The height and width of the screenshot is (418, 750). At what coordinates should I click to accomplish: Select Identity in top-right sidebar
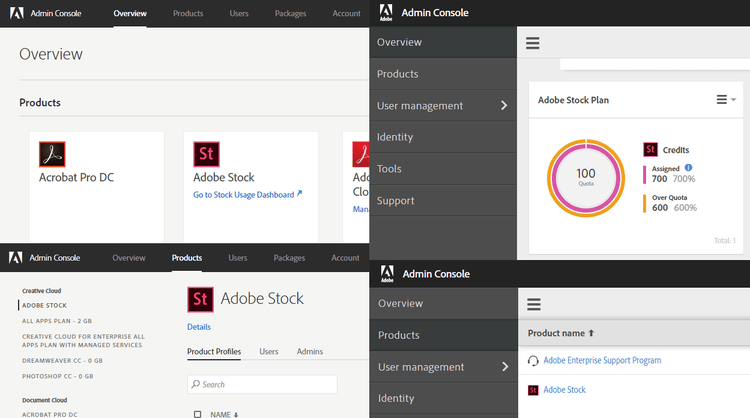443,137
